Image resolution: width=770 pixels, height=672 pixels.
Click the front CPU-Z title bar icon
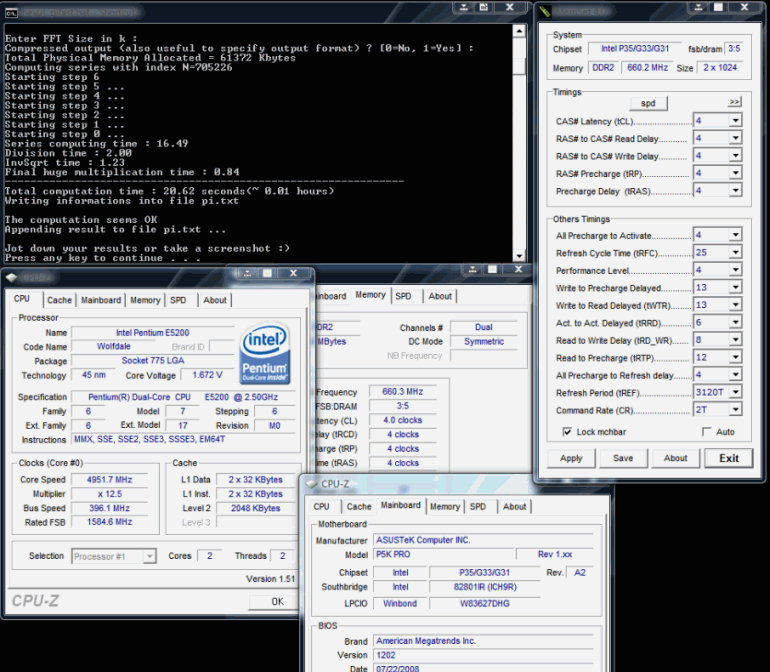point(11,278)
